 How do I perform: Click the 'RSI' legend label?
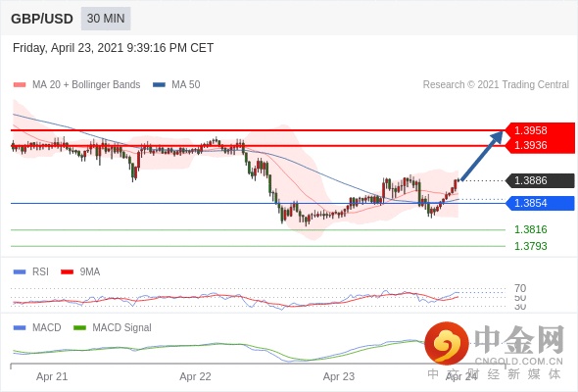[x=40, y=271]
